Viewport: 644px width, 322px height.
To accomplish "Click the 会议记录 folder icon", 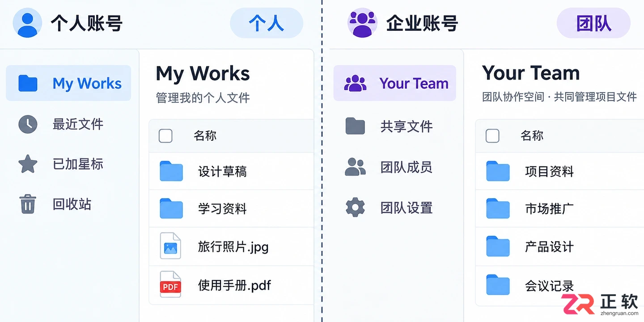I will (498, 285).
